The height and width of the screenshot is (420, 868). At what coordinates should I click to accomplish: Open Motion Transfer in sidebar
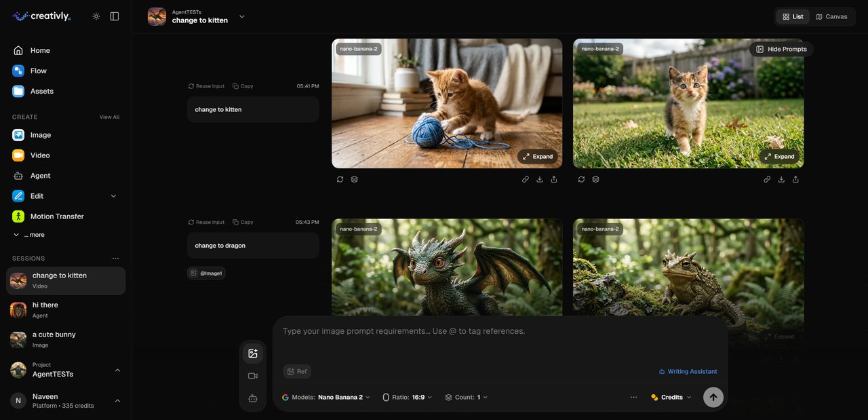(x=57, y=216)
